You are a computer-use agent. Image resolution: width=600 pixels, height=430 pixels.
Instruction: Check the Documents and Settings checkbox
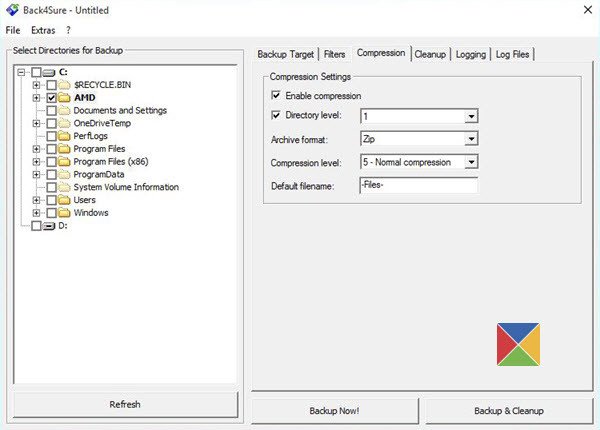(52, 111)
